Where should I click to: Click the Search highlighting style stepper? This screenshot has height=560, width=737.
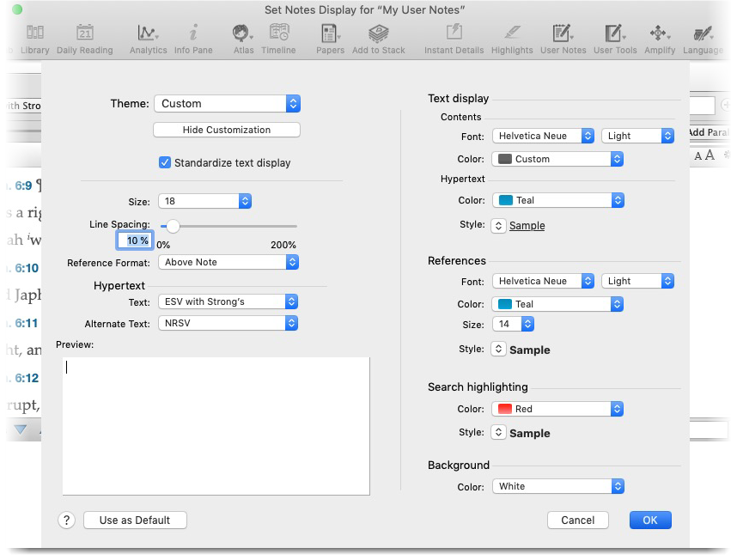(498, 433)
